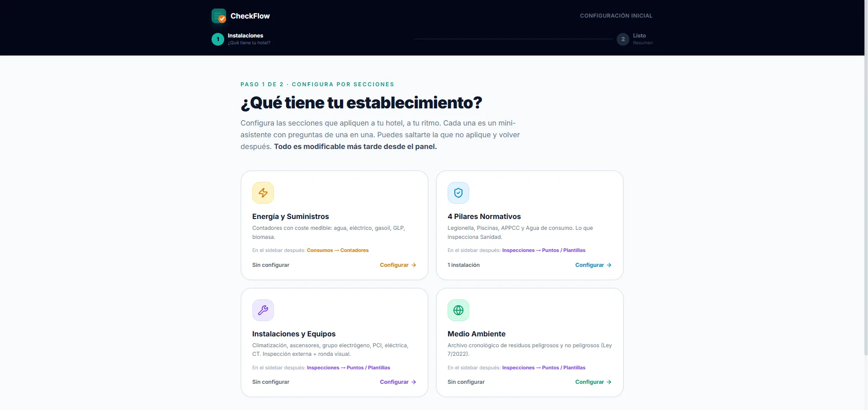Image resolution: width=868 pixels, height=410 pixels.
Task: Click the Legionella, Piscinas, APPCC description
Action: click(x=520, y=233)
